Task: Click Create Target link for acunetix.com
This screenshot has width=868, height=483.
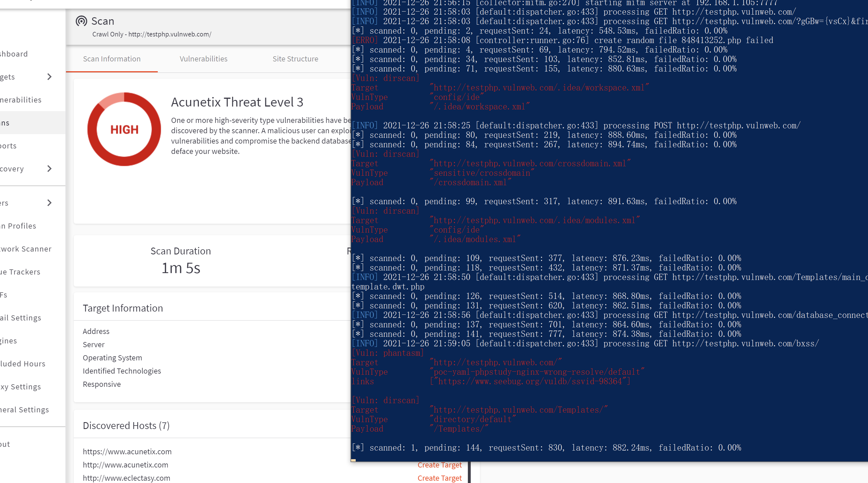Action: click(x=439, y=465)
